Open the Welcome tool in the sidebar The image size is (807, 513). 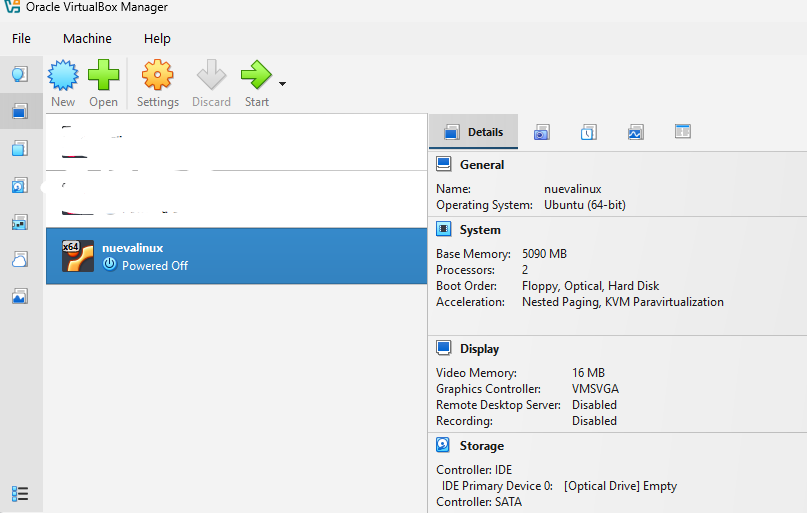(x=20, y=75)
